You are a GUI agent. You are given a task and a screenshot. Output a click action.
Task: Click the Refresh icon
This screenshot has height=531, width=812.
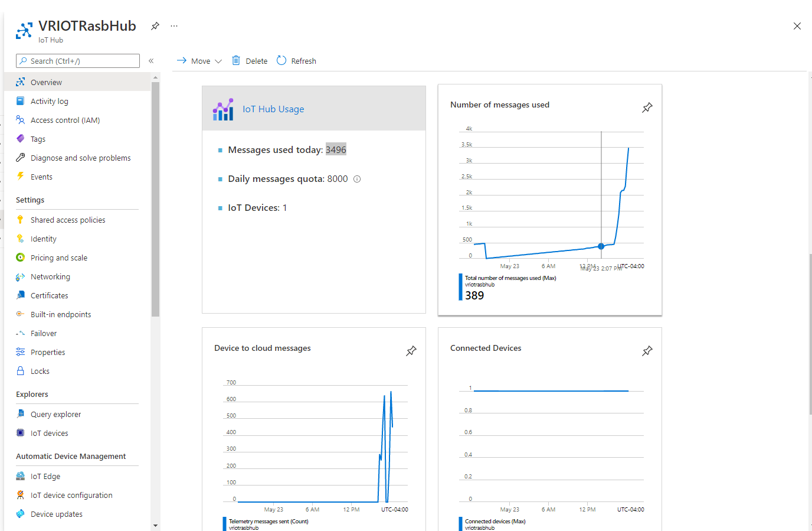(x=281, y=60)
